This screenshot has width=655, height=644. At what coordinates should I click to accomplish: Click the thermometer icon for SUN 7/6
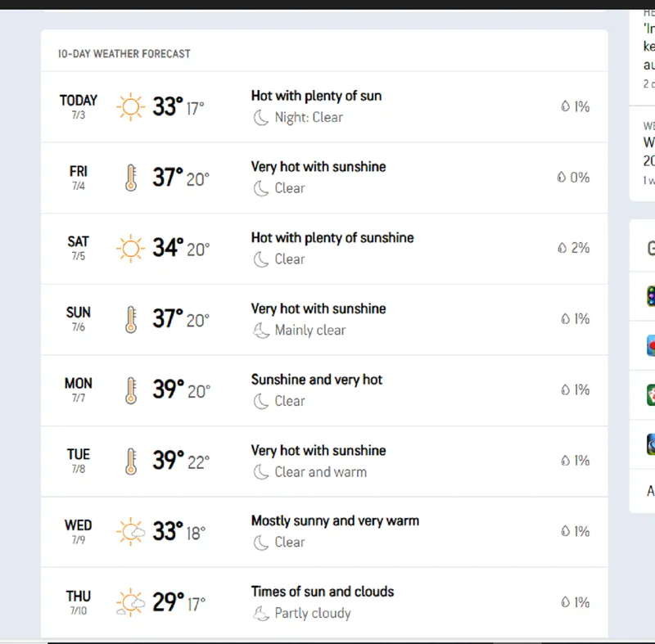coord(131,320)
